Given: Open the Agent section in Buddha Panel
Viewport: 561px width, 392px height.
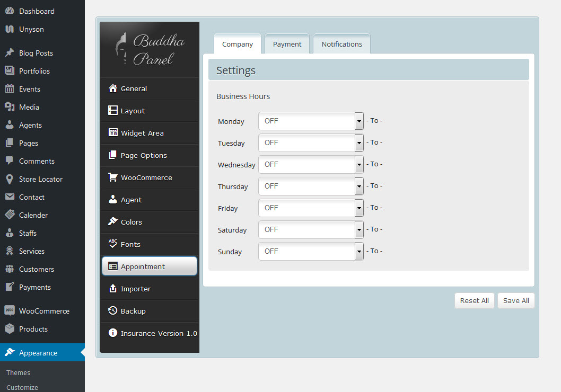Looking at the screenshot, I should [x=150, y=200].
